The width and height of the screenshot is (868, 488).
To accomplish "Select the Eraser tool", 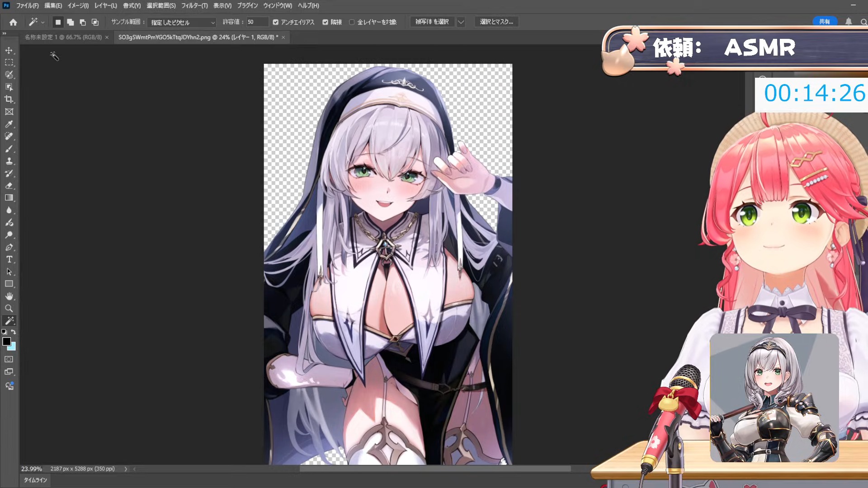I will [9, 185].
